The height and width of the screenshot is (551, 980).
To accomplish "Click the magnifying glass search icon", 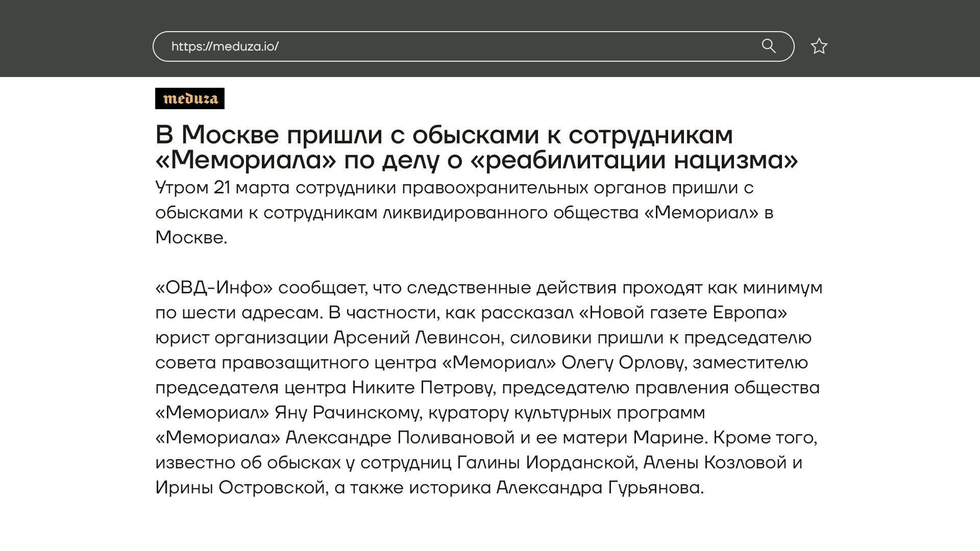I will 769,46.
